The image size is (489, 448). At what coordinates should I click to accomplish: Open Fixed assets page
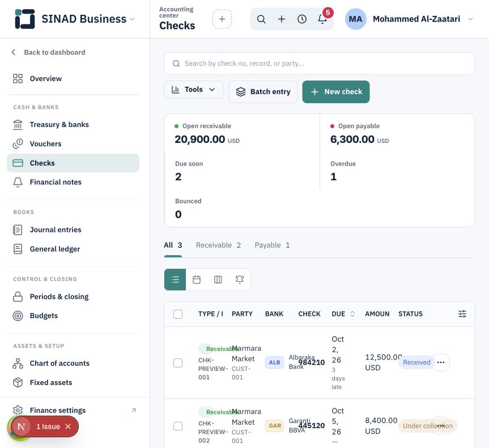(x=73, y=383)
